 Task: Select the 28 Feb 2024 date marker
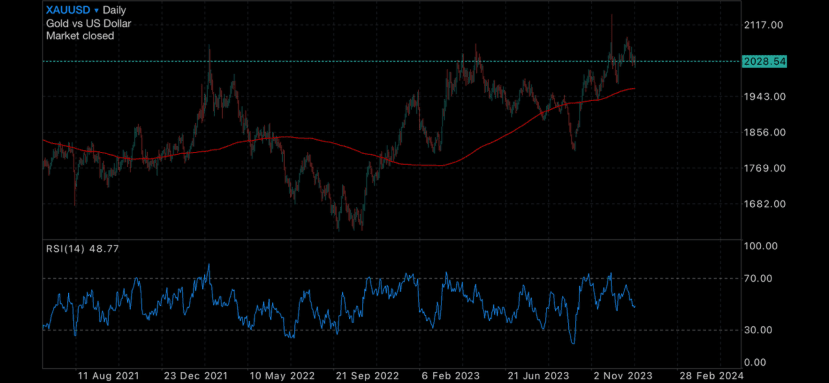pyautogui.click(x=711, y=375)
